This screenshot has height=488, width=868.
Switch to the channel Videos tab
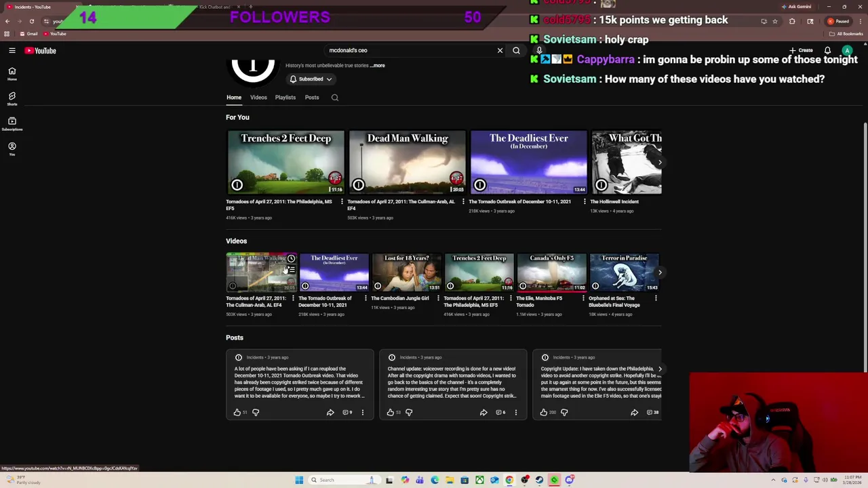pos(258,98)
